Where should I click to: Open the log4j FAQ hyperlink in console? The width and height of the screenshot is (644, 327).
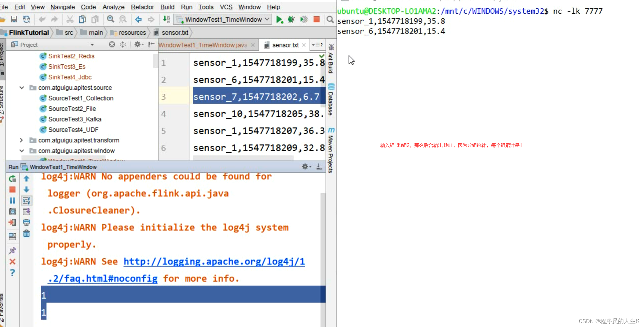click(214, 261)
